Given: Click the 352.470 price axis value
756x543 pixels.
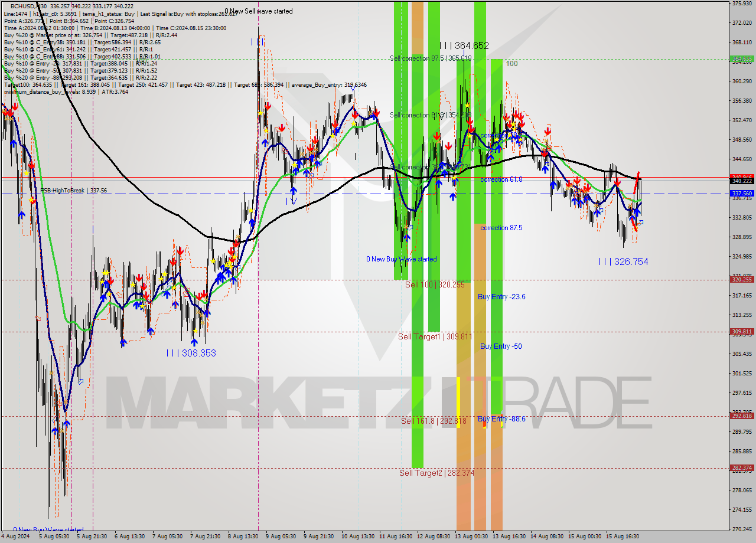Looking at the screenshot, I should coord(742,120).
